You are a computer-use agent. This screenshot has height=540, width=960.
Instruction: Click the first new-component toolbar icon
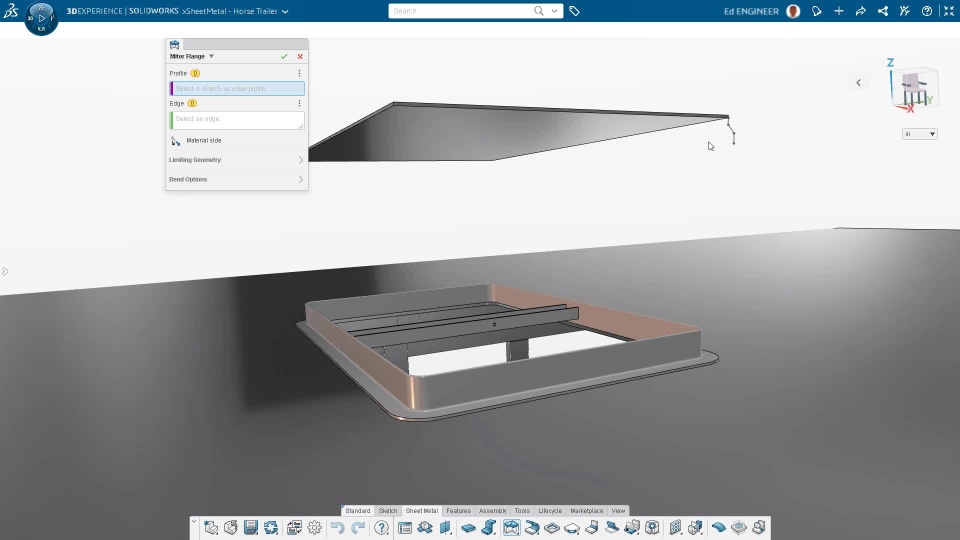tap(211, 528)
